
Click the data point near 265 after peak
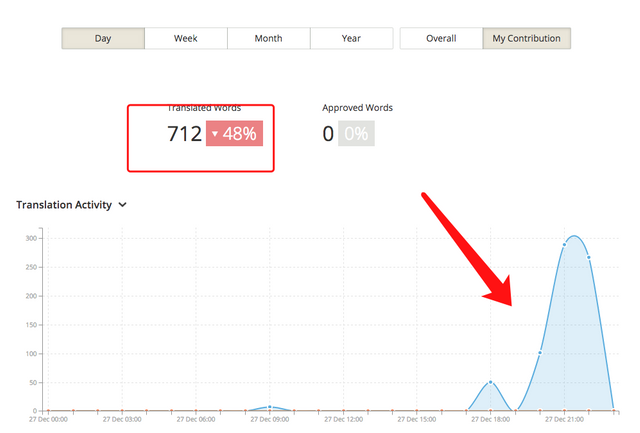(x=589, y=258)
